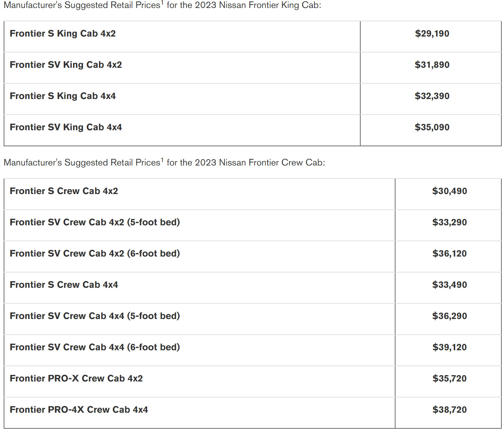
Task: Click the Frontier S Crew Cab 4x4 label
Action: point(64,285)
